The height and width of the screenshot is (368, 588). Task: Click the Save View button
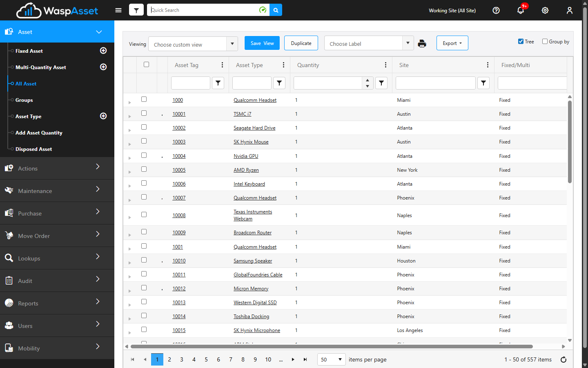[262, 43]
